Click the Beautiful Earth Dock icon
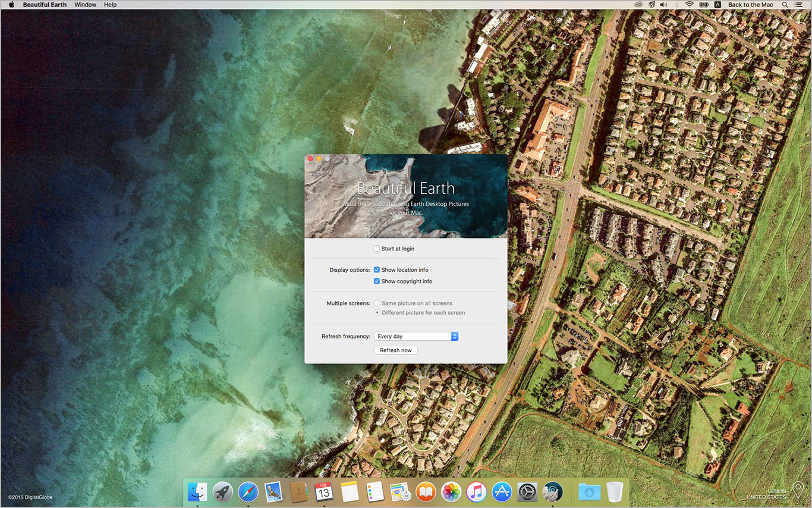812x508 pixels. click(x=553, y=492)
